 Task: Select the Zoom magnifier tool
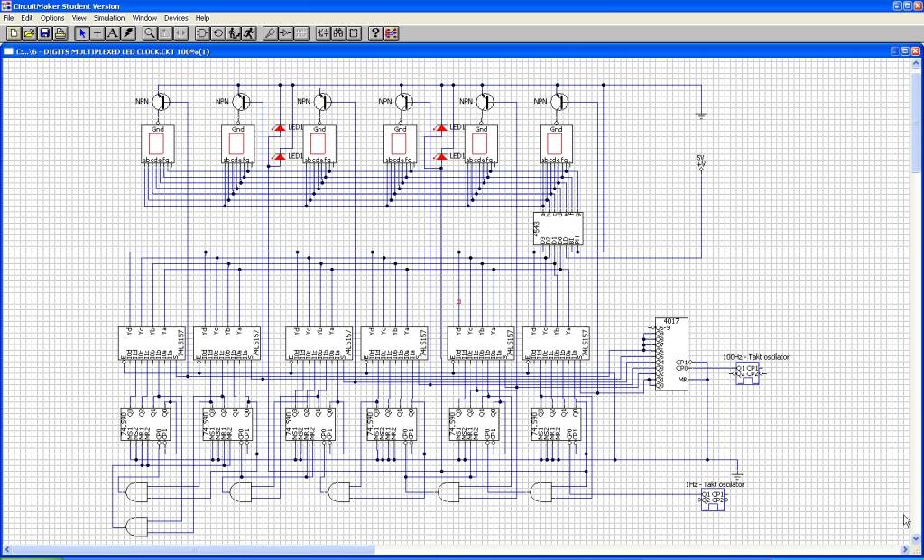click(x=151, y=33)
